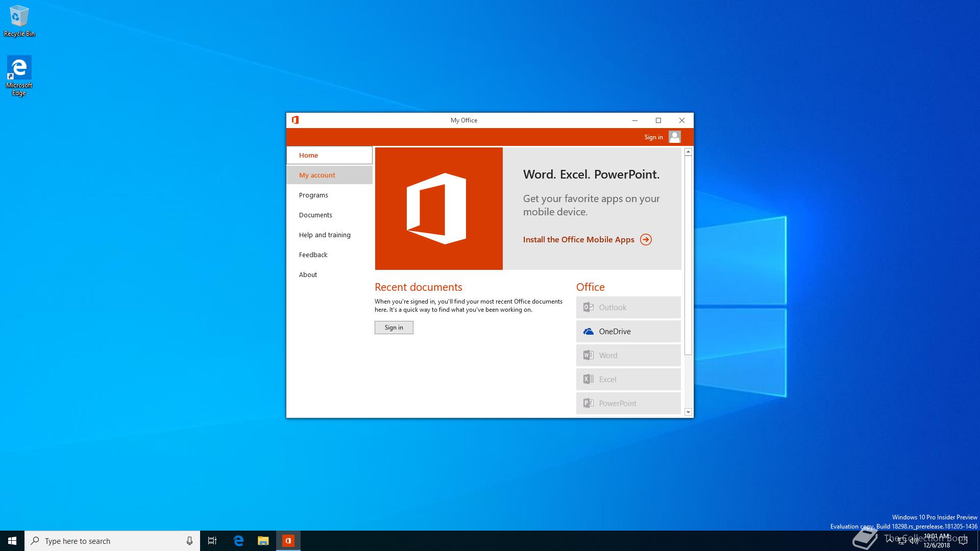Launch Edge from the taskbar
The image size is (980, 551).
238,541
